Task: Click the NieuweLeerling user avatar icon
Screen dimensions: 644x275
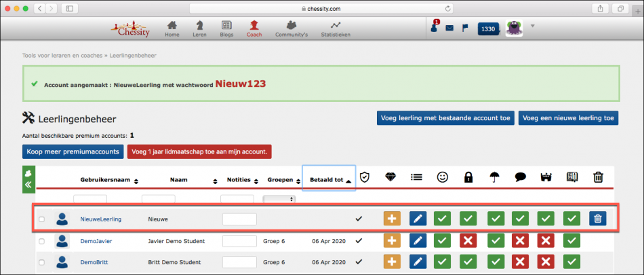Action: click(62, 219)
